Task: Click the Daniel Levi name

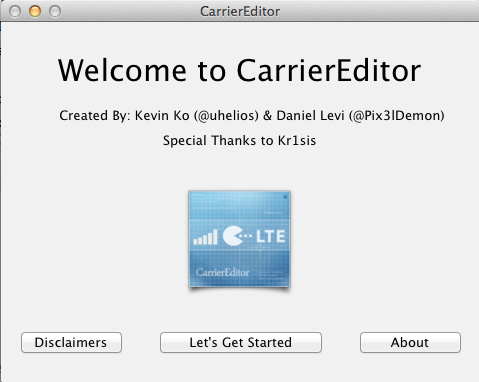Action: pos(310,116)
